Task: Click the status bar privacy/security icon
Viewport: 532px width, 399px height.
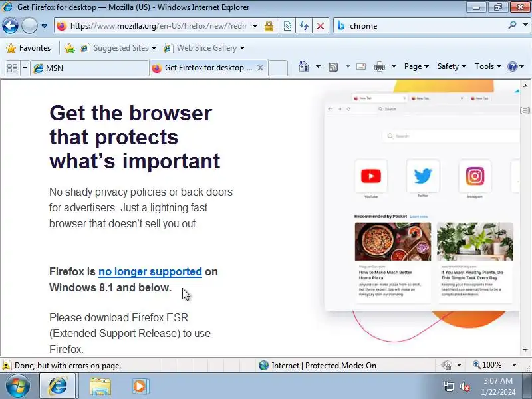Action: [x=446, y=365]
